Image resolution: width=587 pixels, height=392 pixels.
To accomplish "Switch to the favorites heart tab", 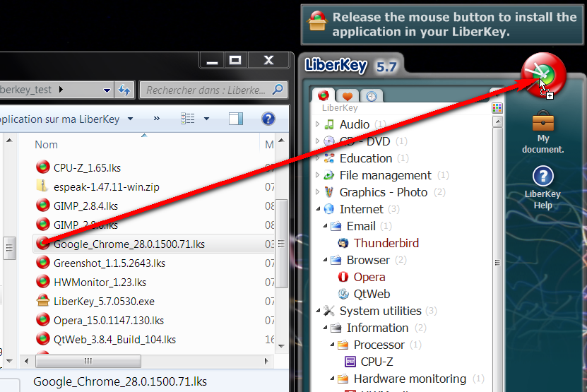I will click(348, 96).
